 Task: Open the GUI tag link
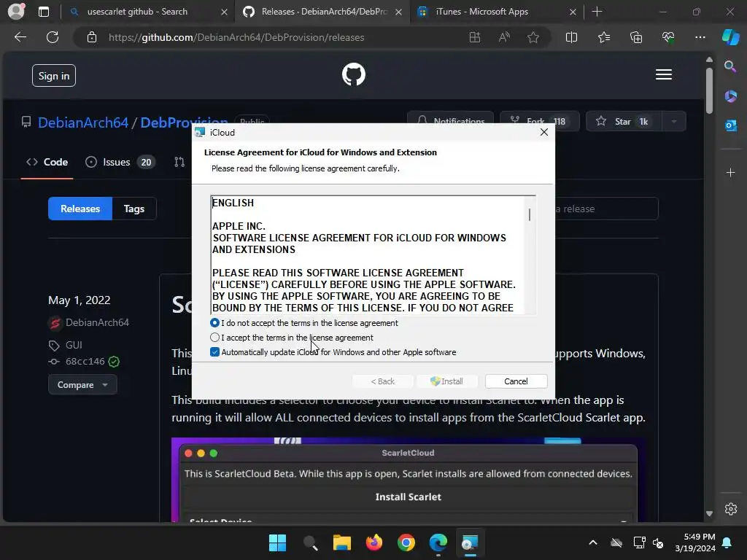click(x=74, y=345)
